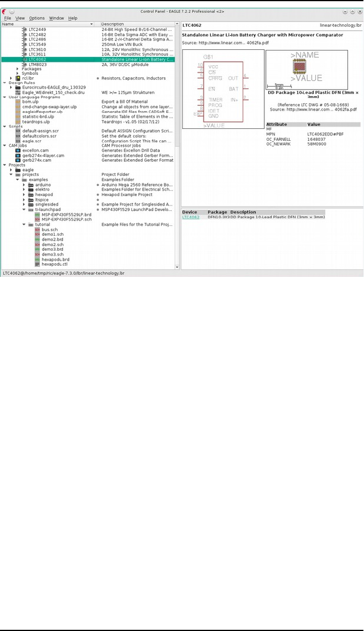The height and width of the screenshot is (631, 364).
Task: Open the Options menu
Action: coord(37,18)
